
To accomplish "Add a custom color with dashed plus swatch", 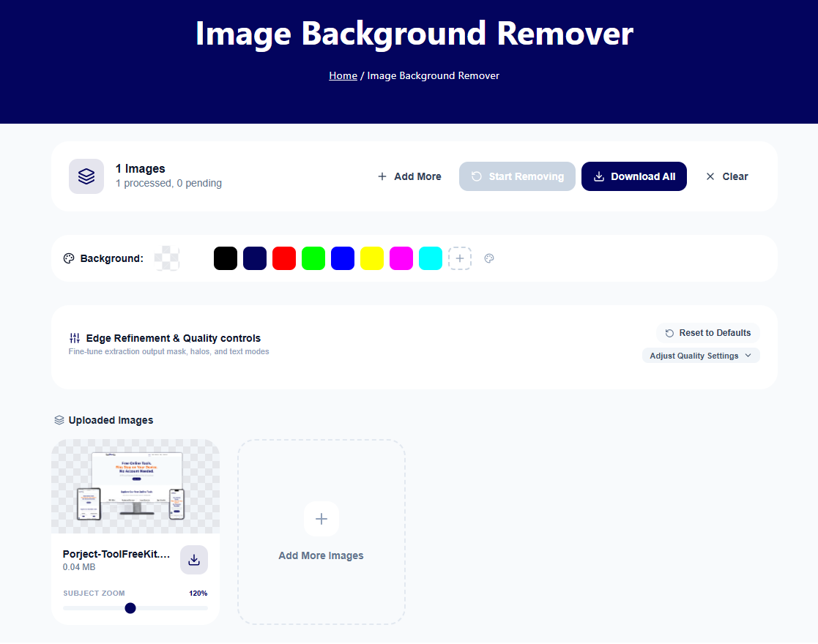I will coord(460,258).
